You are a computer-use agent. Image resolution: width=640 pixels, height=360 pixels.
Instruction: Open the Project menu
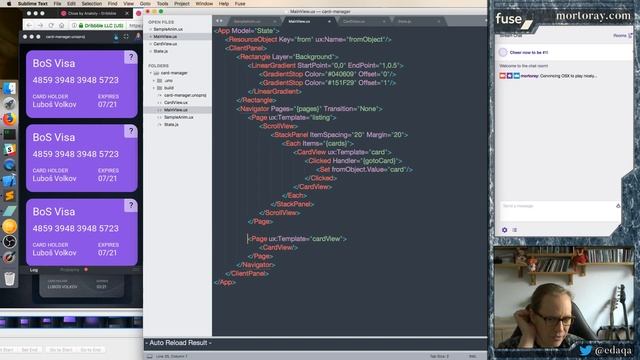coord(182,3)
